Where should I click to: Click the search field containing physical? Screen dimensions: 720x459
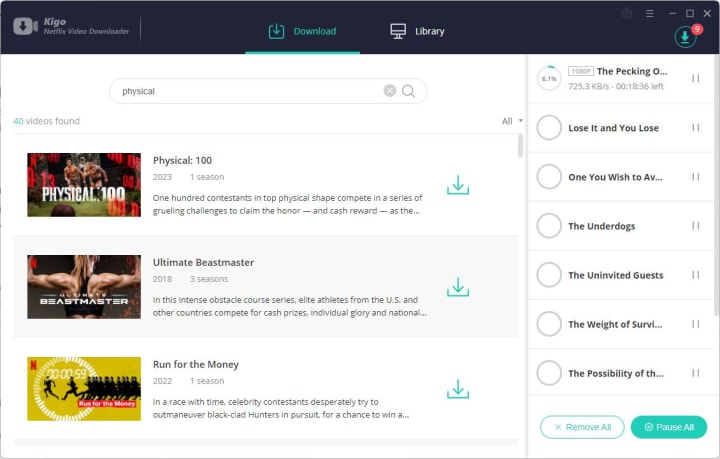tap(268, 91)
